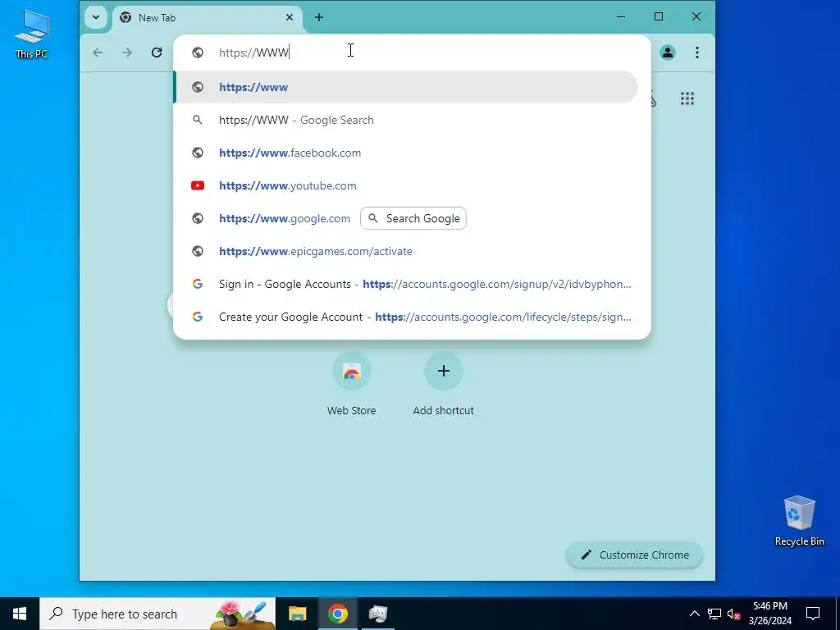The width and height of the screenshot is (840, 630).
Task: Pick the 'https://WWW - Google Search' suggestion
Action: pos(407,120)
